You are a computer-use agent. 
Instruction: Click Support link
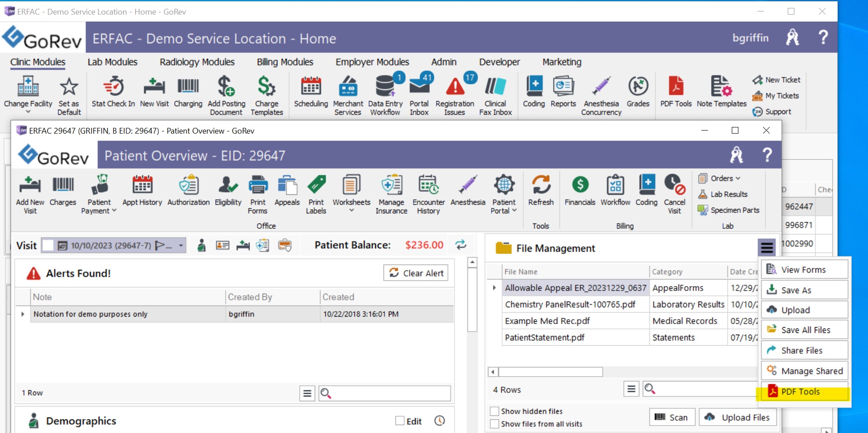[772, 112]
